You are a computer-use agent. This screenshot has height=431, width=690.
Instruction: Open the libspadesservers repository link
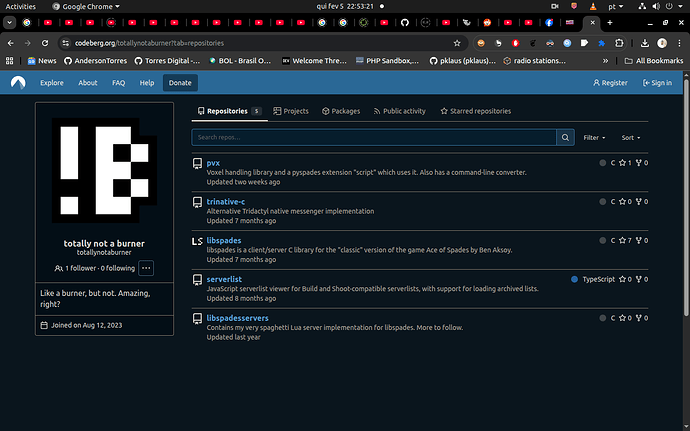238,318
